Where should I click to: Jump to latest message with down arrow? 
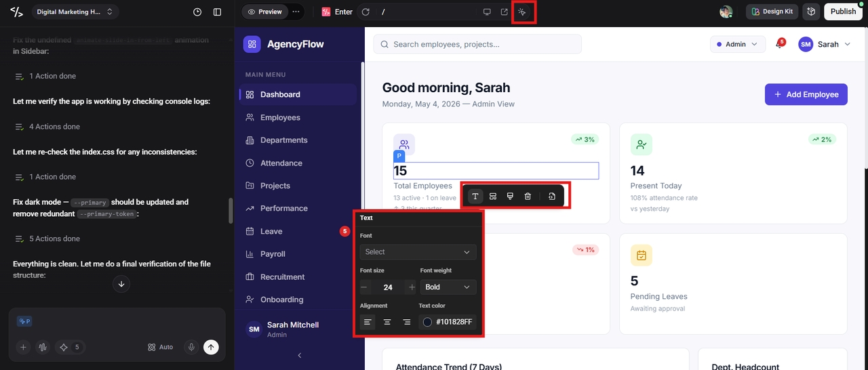[x=121, y=284]
